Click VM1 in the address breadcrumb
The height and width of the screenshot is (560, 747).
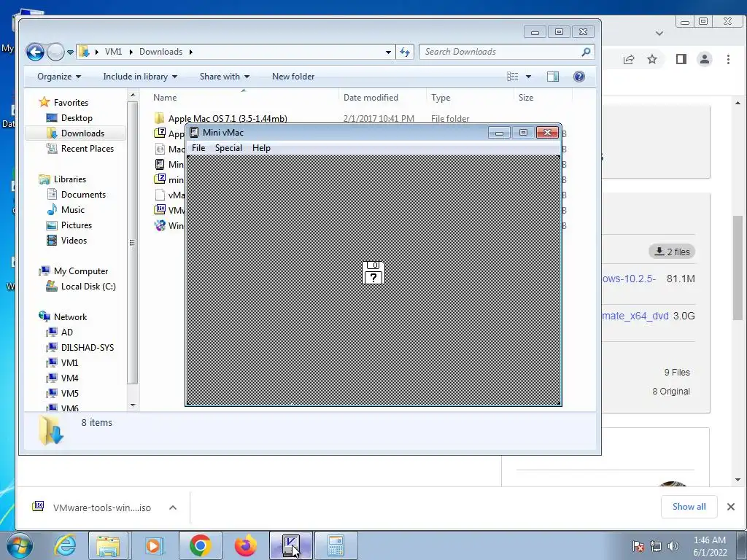point(113,52)
